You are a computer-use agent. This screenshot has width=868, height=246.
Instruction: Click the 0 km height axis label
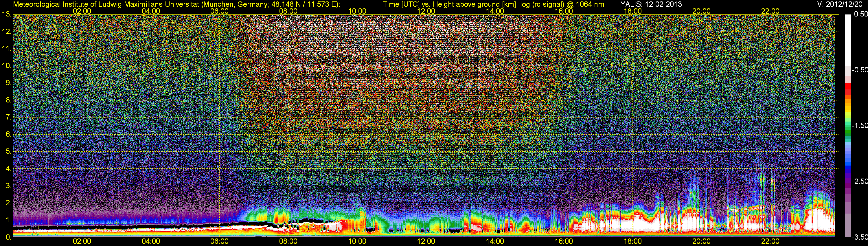(x=8, y=237)
